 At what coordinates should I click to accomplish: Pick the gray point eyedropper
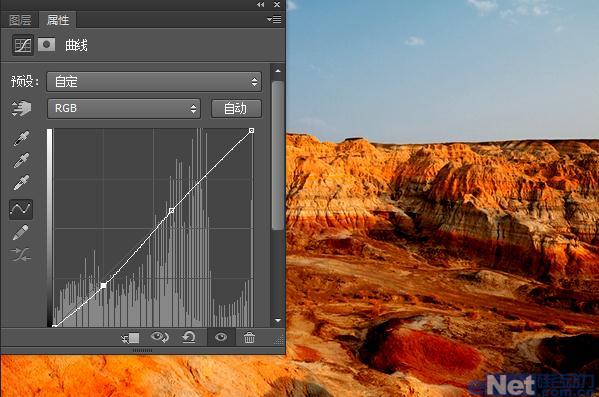[21, 161]
